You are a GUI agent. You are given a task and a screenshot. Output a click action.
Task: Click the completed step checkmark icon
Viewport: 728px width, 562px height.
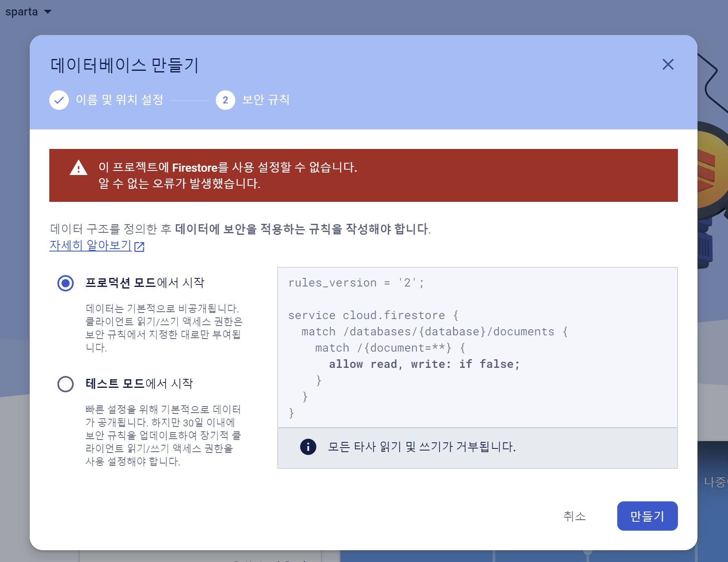pyautogui.click(x=59, y=100)
